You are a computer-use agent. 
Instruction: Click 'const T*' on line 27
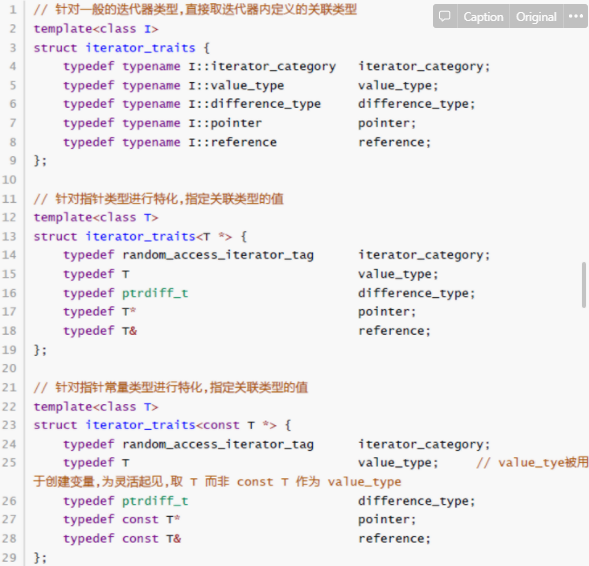[x=151, y=520]
